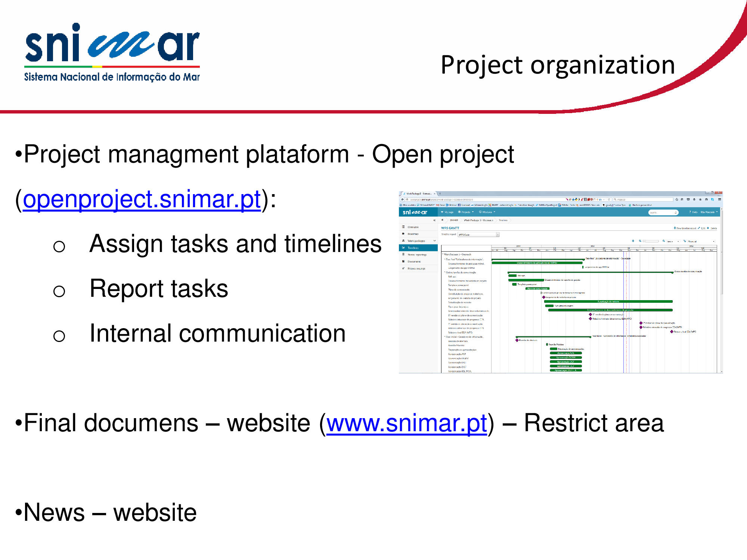This screenshot has height=560, width=747.
Task: Click the Relatório final EEA milestone diamond
Action: click(672, 332)
